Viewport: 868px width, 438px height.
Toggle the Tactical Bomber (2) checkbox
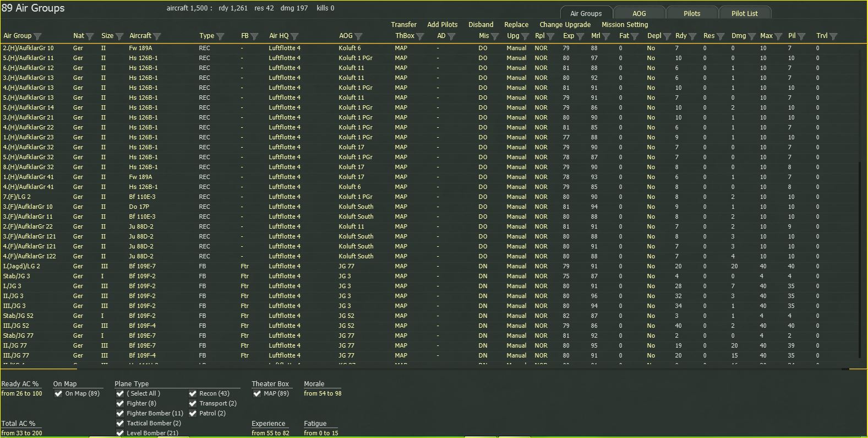(x=120, y=424)
